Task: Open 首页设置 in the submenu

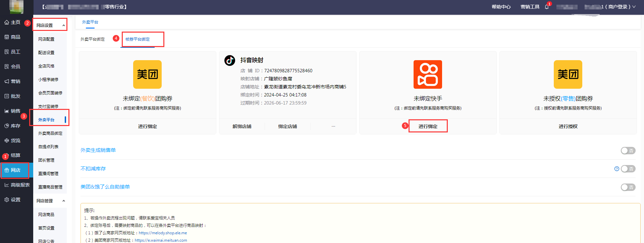Action: pos(46,228)
